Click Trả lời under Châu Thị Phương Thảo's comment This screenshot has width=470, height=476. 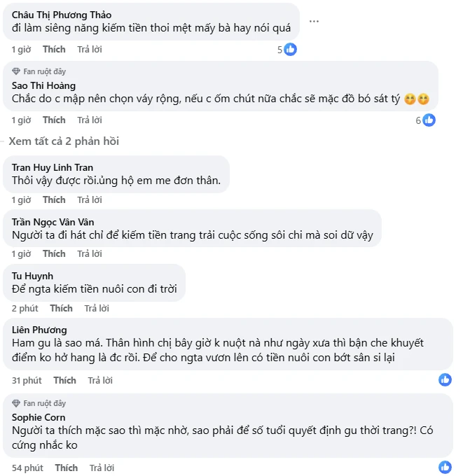tap(90, 50)
